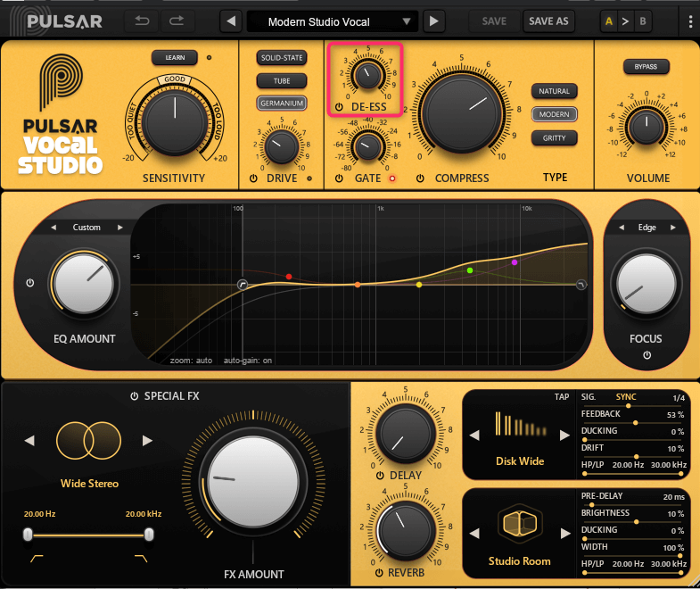Select next special FX after Wide Stereo

(147, 441)
